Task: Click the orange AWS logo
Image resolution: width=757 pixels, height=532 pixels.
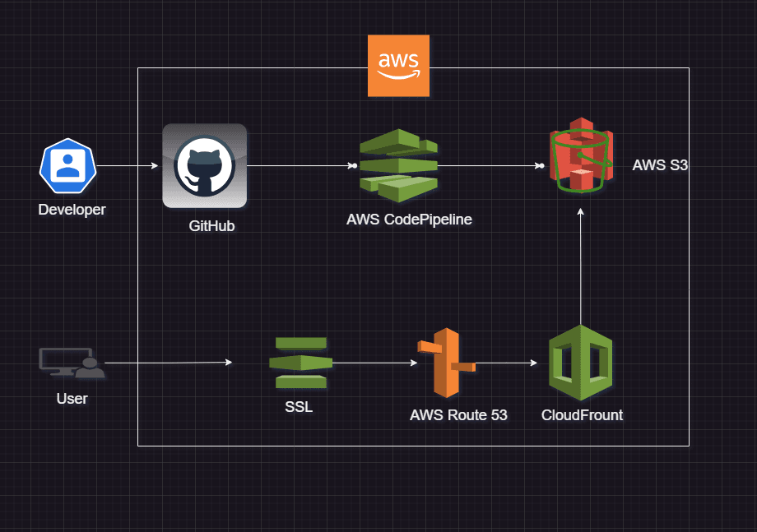Action: 398,65
